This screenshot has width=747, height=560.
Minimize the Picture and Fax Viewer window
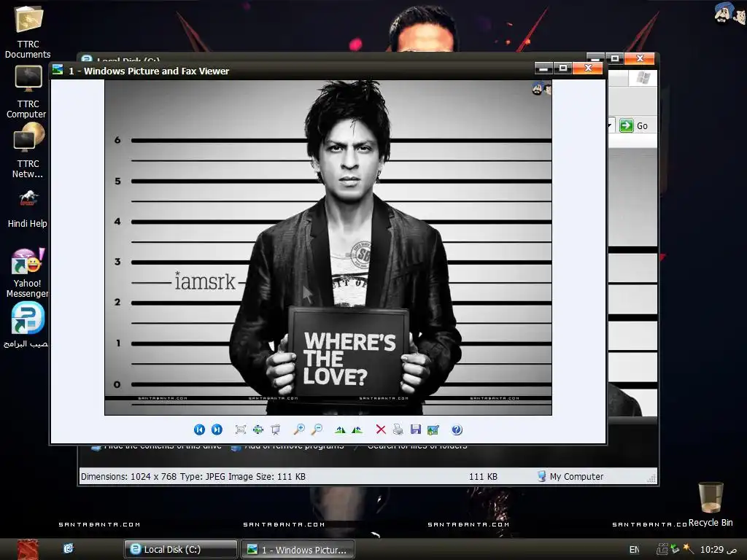(543, 69)
